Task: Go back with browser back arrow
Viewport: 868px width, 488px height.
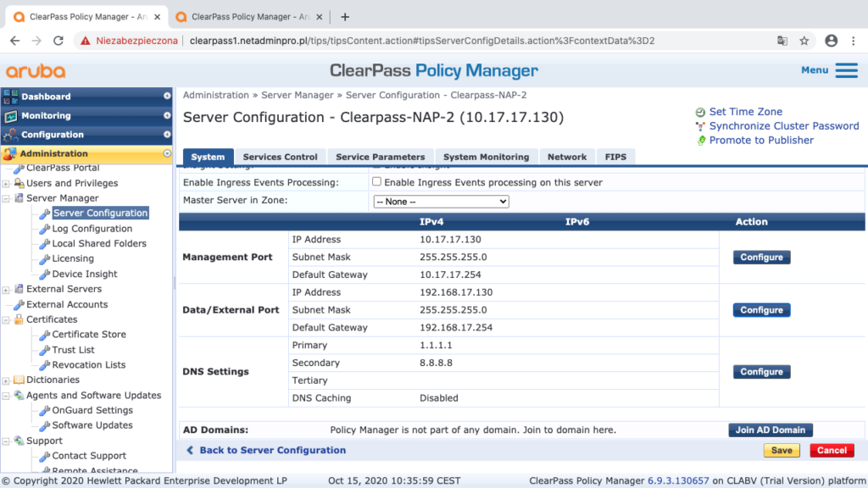Action: (x=15, y=41)
